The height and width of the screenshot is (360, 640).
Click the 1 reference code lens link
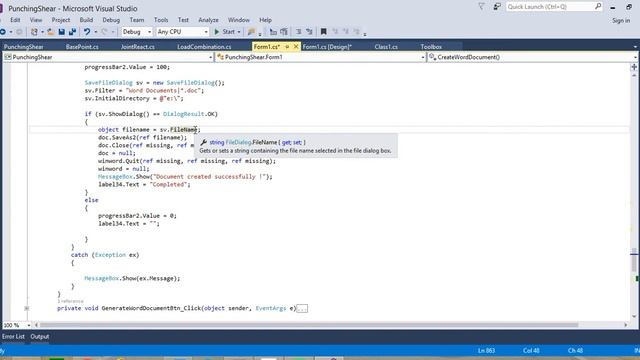tap(70, 301)
